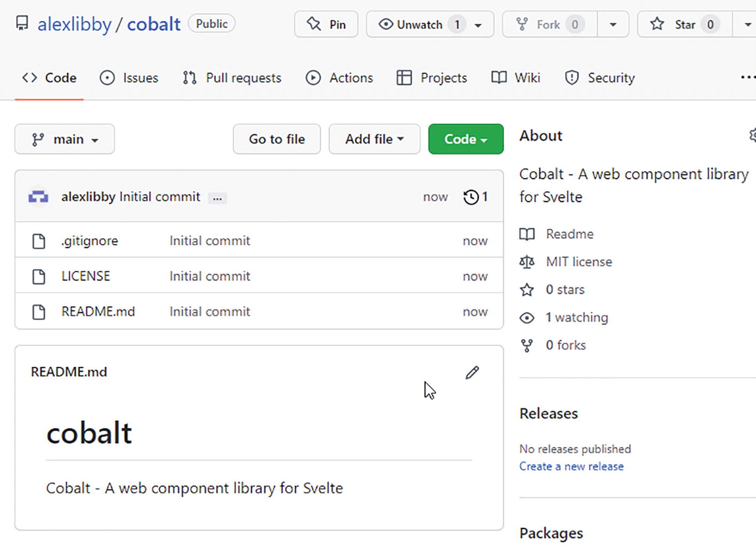Open the green Code dropdown

pos(465,139)
